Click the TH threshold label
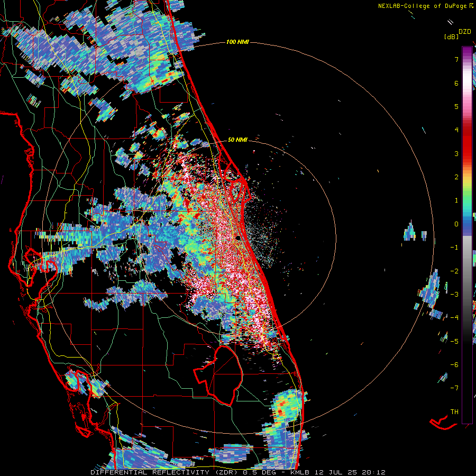476x476 pixels. (x=454, y=412)
